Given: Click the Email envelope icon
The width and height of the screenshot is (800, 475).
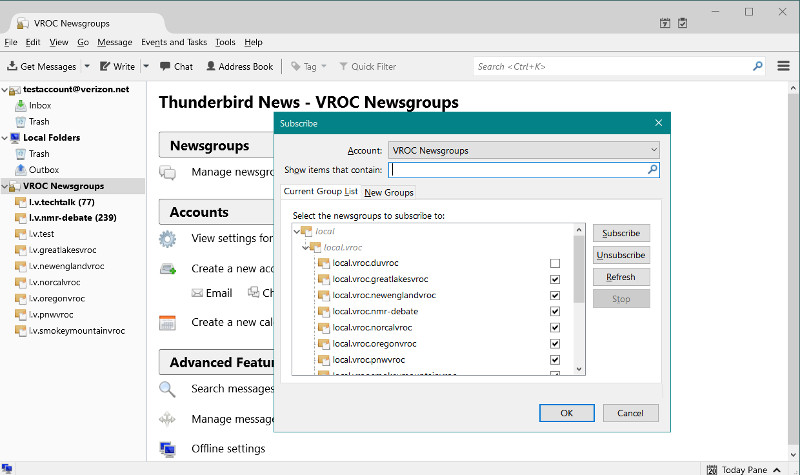Looking at the screenshot, I should tap(197, 293).
